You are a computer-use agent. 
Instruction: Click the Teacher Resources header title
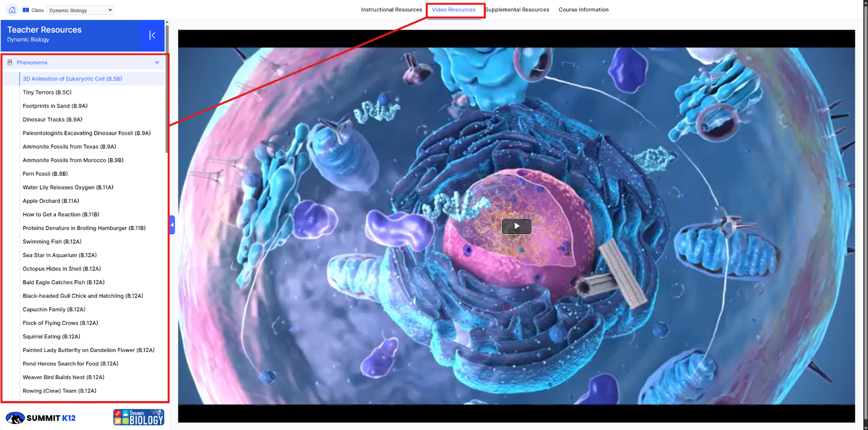44,30
